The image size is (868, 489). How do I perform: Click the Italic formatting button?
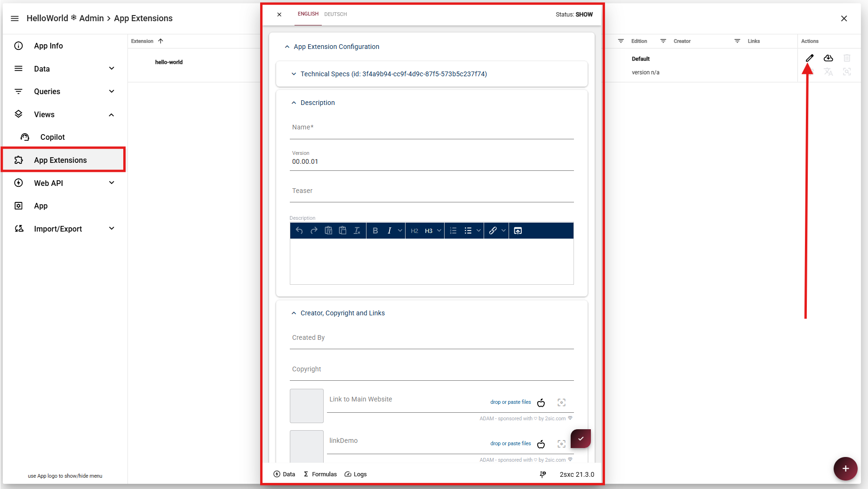coord(389,231)
